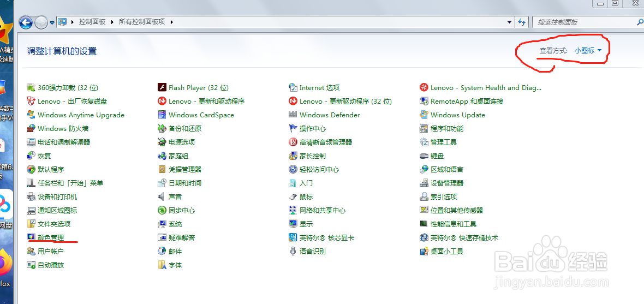Go back with the blue Back arrow

point(26,22)
